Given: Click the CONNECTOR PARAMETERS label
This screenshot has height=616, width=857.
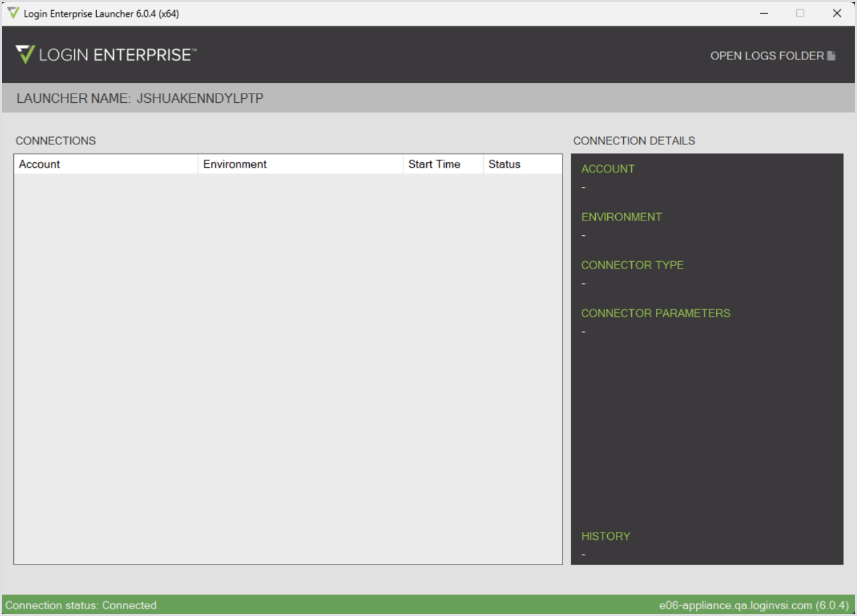Looking at the screenshot, I should (x=655, y=313).
